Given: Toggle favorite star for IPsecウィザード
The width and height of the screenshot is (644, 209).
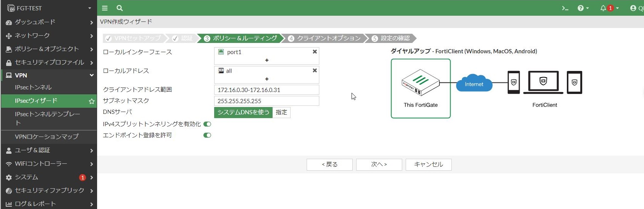Looking at the screenshot, I should (x=92, y=101).
